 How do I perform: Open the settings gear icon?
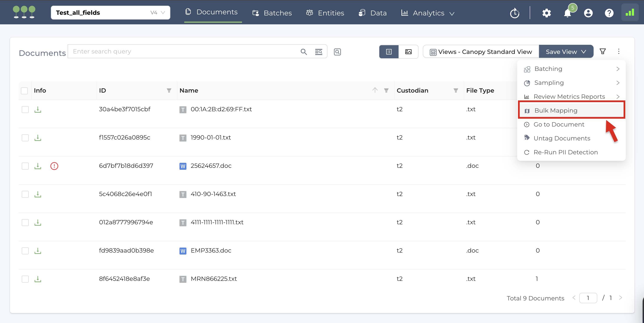coord(546,13)
